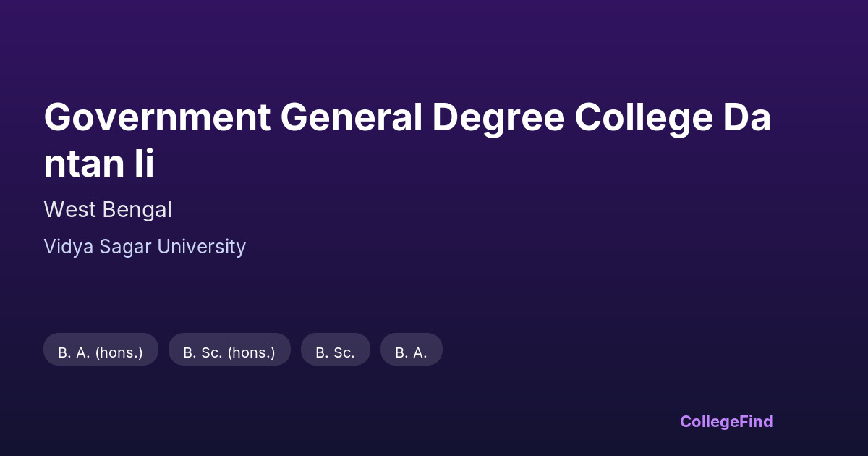Image resolution: width=868 pixels, height=456 pixels.
Task: Click the word "Government" in the title
Action: click(157, 118)
